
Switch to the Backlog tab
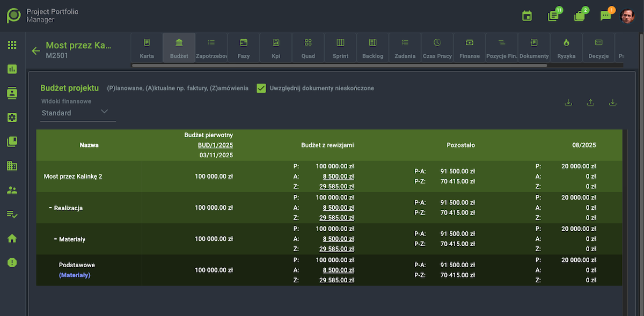372,48
